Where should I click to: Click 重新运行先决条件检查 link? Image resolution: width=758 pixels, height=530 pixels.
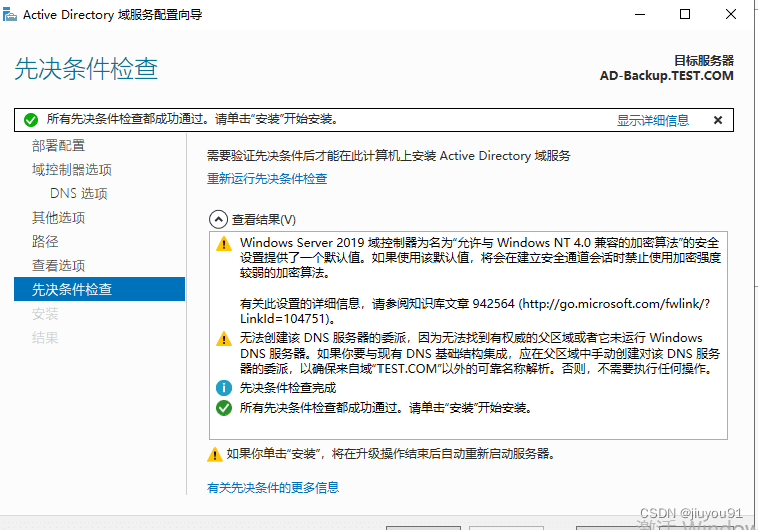pyautogui.click(x=267, y=179)
